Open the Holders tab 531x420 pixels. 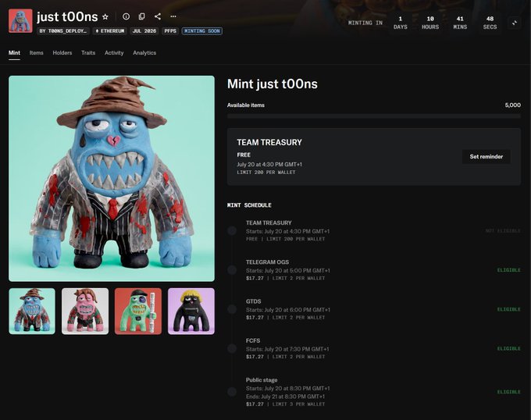point(62,53)
